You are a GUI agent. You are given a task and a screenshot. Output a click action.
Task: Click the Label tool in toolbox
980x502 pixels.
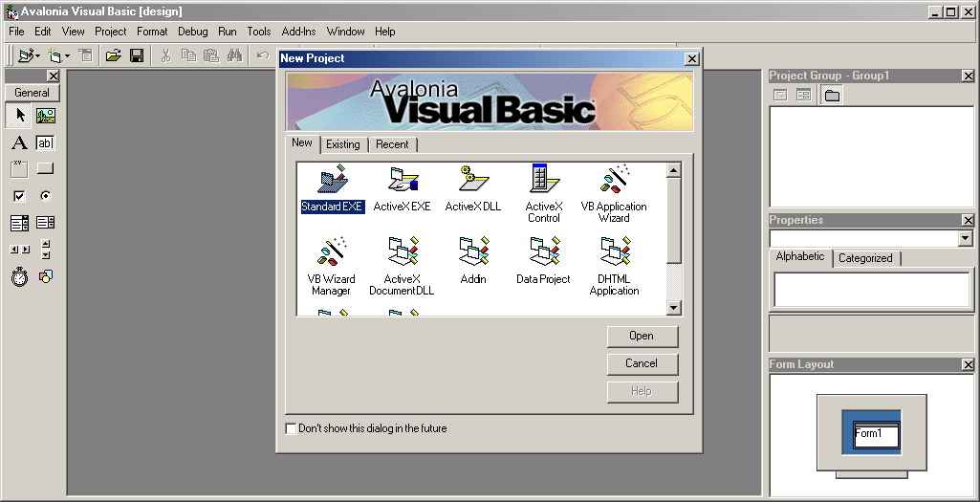point(19,143)
